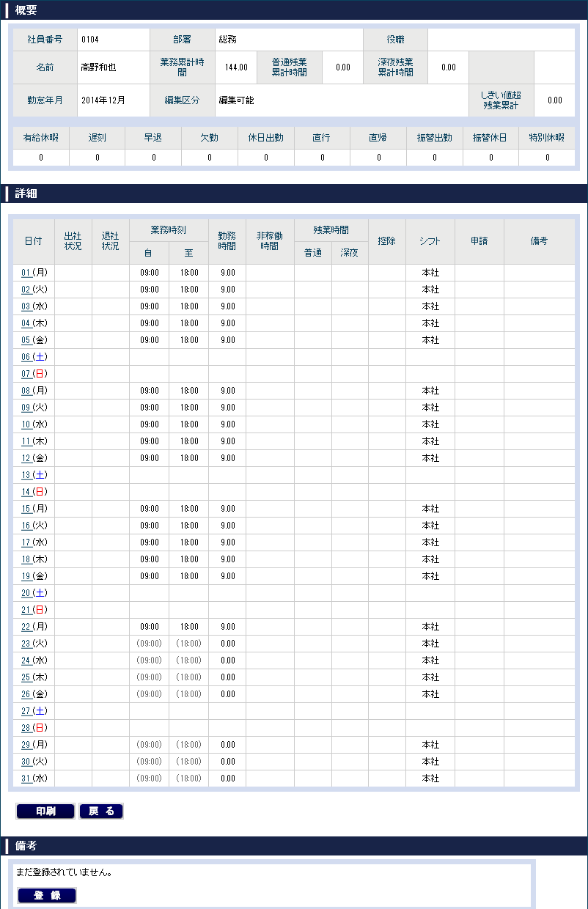
Task: Click the しきい値超残業累計 label
Action: pos(501,100)
